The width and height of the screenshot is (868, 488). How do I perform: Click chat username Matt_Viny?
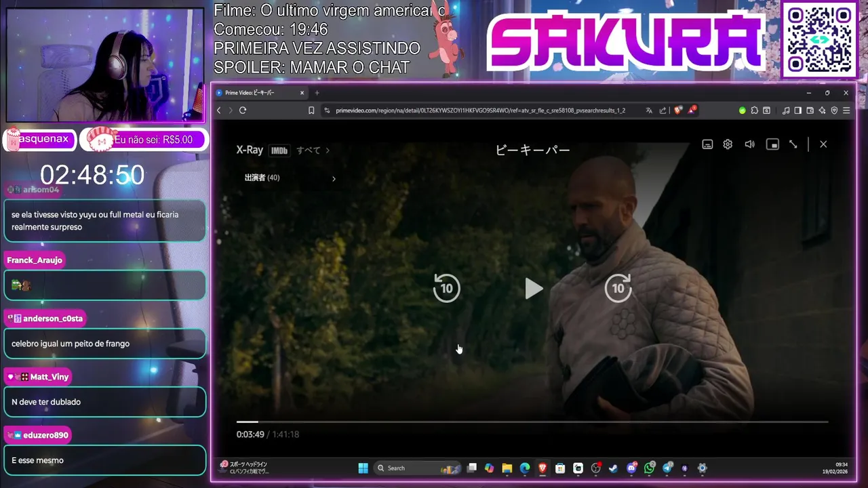click(x=38, y=377)
